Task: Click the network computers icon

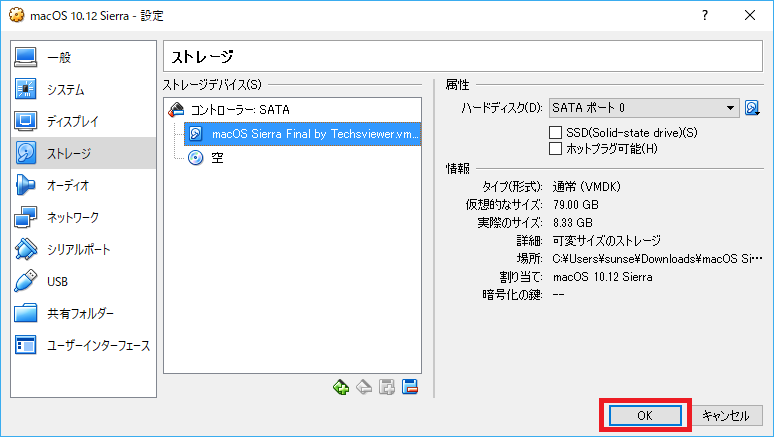Action: click(26, 217)
